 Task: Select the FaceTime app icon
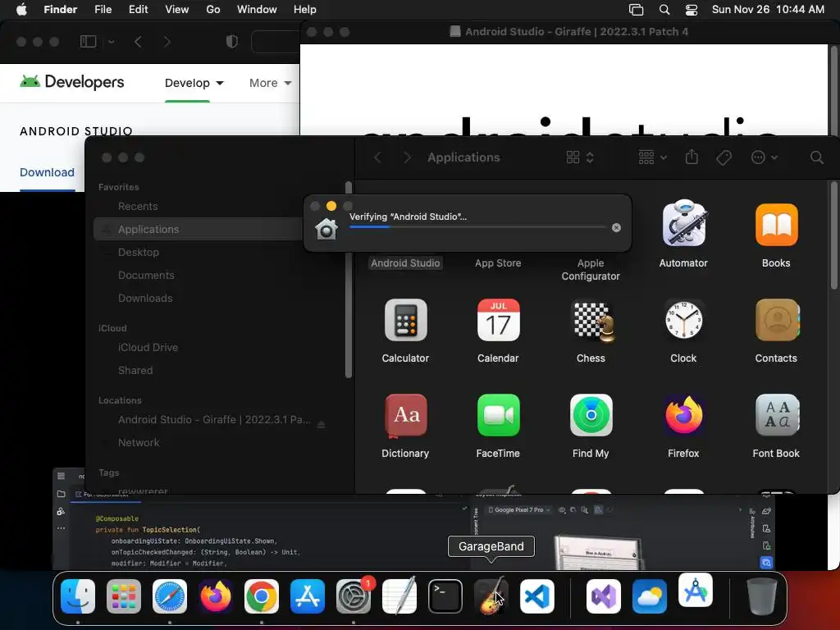(498, 415)
